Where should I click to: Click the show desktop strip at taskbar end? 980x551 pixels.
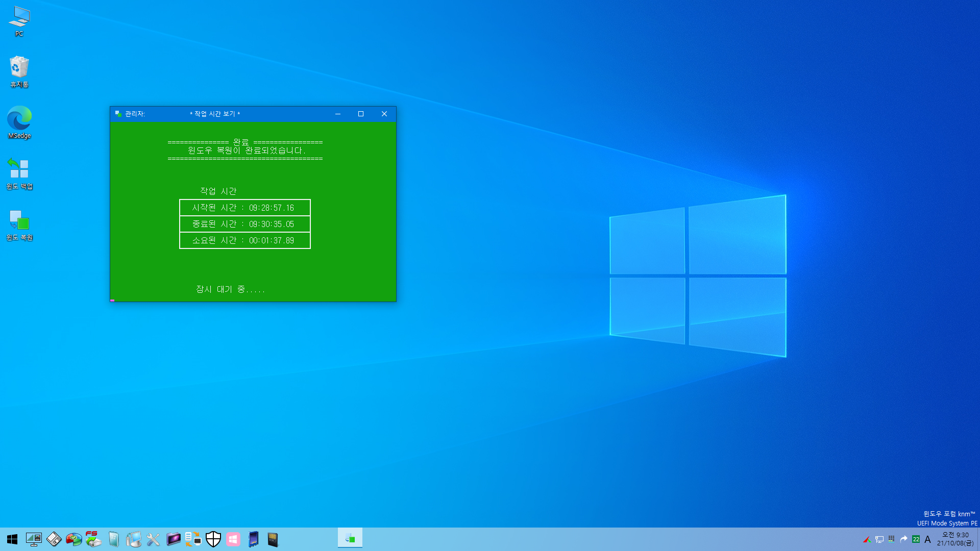[978, 539]
